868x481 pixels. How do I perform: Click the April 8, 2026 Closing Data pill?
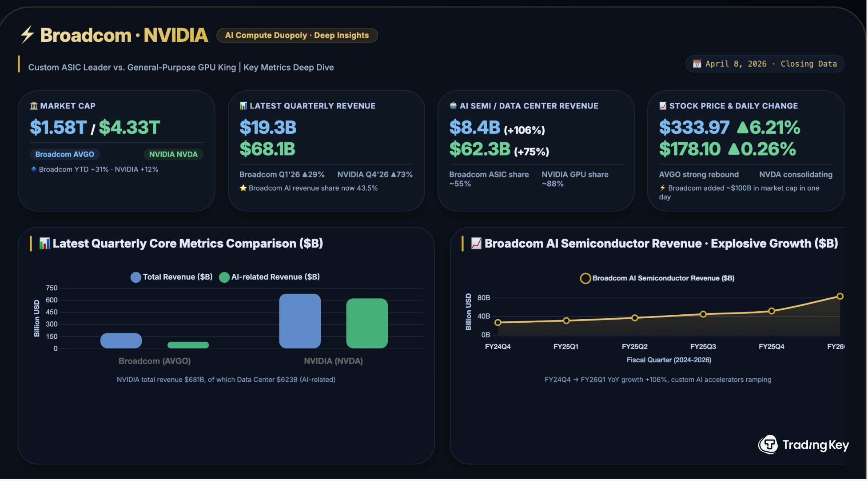[764, 64]
